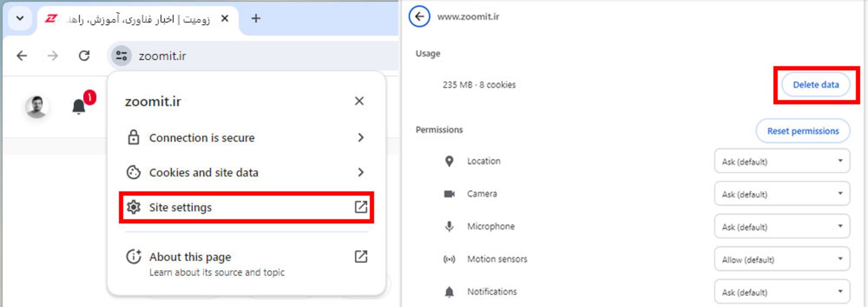Click About this page link

tap(246, 263)
